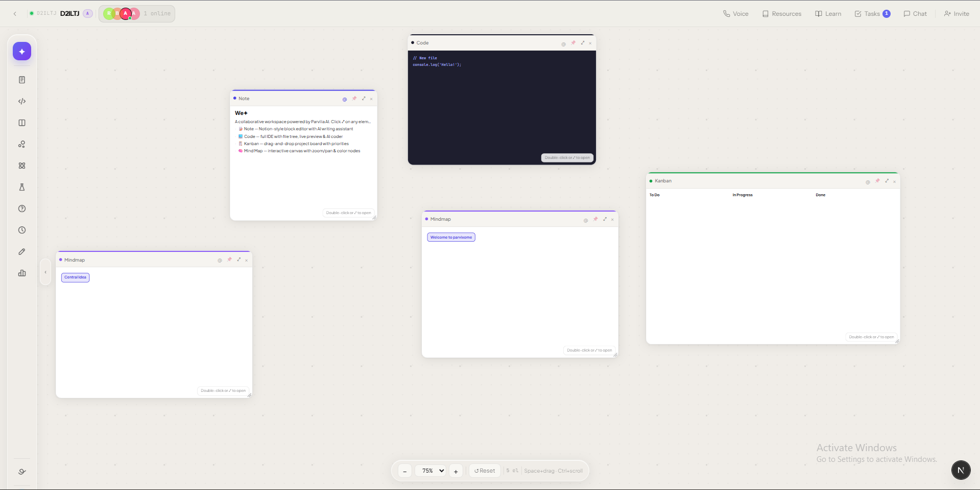Open the bar chart icon in sidebar

22,273
